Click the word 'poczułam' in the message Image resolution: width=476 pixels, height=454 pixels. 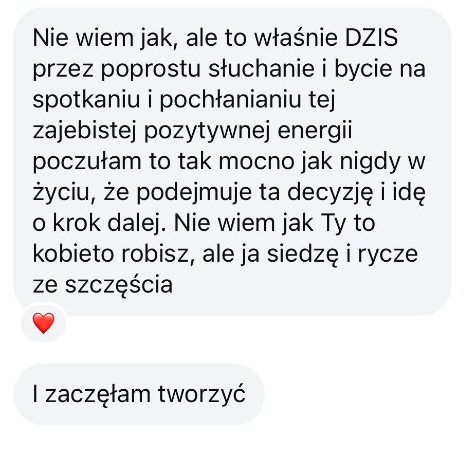pos(87,162)
